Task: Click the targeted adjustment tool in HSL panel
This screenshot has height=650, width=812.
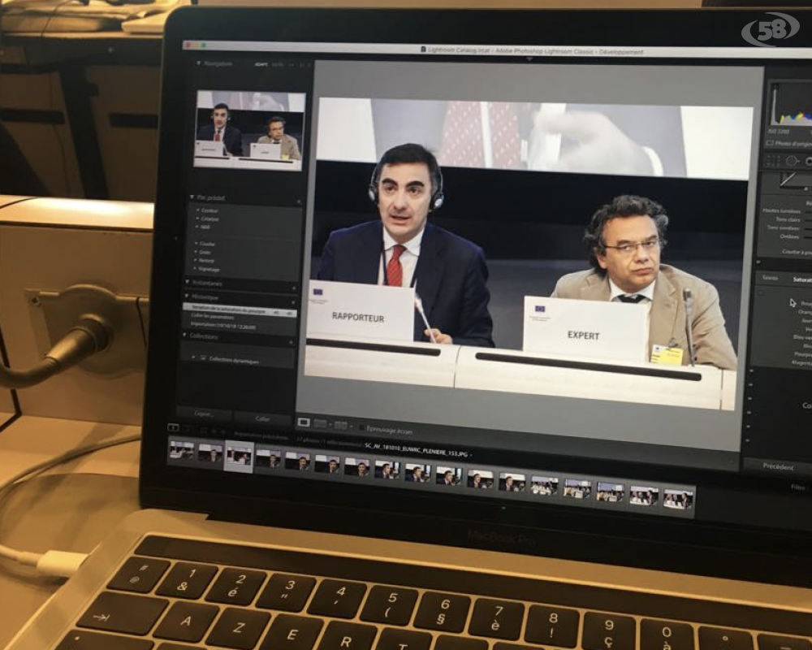Action: (793, 302)
